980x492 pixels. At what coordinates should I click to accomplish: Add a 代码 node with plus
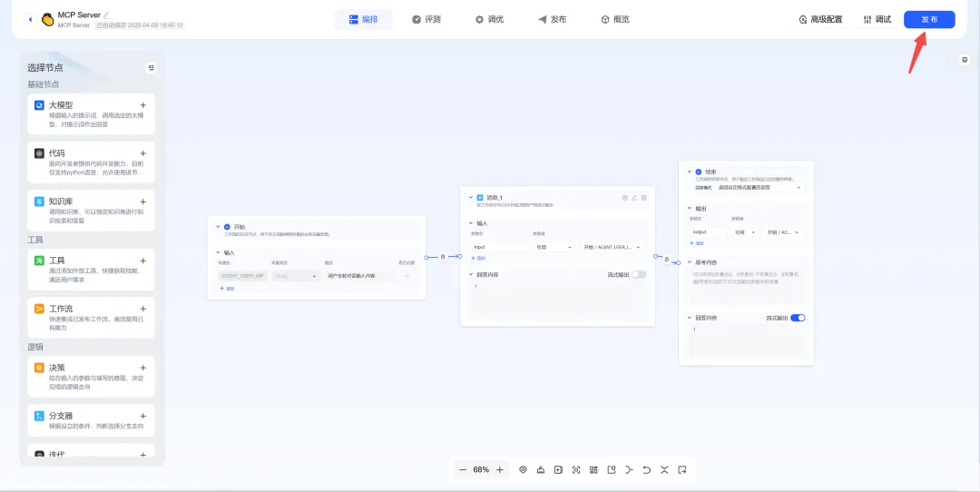point(143,153)
